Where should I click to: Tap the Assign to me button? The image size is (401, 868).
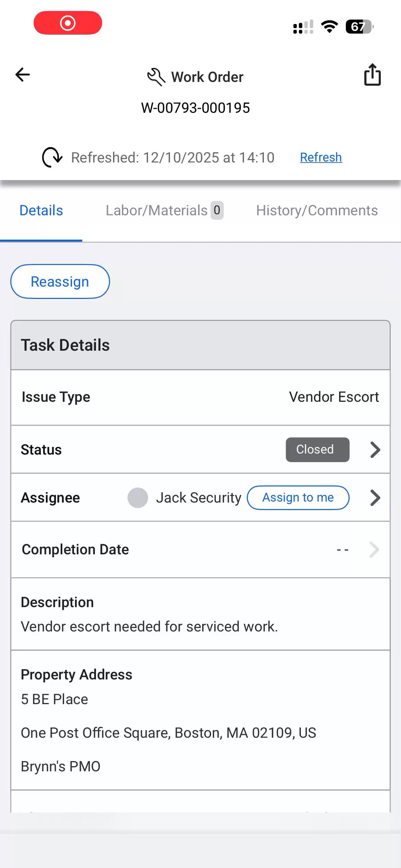pyautogui.click(x=298, y=498)
